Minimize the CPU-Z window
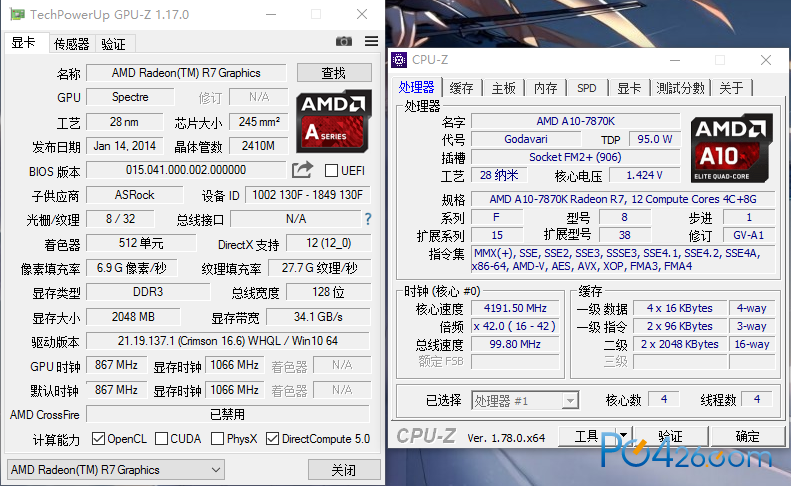Image resolution: width=791 pixels, height=486 pixels. coord(675,60)
